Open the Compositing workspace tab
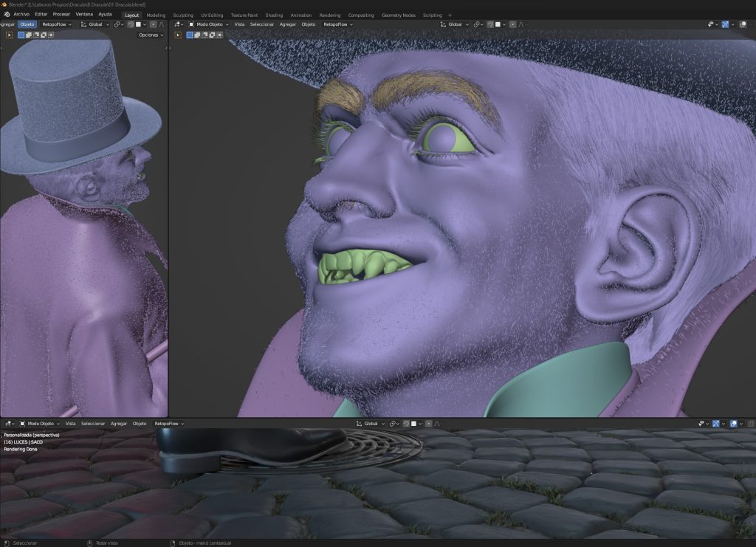 pos(361,16)
